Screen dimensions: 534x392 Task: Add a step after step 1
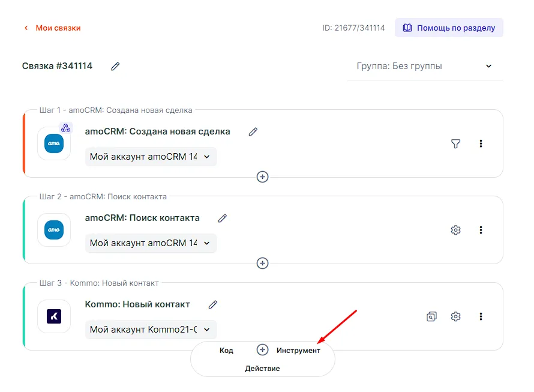click(x=262, y=177)
